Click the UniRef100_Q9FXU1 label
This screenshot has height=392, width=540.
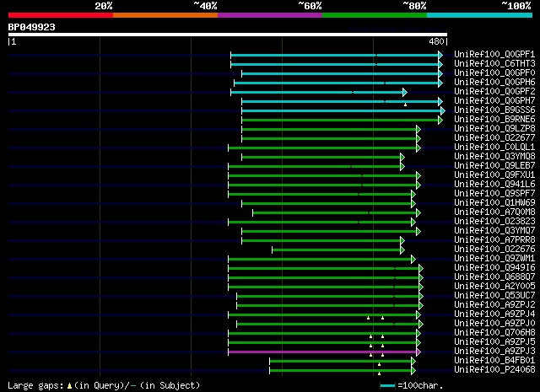click(x=494, y=175)
